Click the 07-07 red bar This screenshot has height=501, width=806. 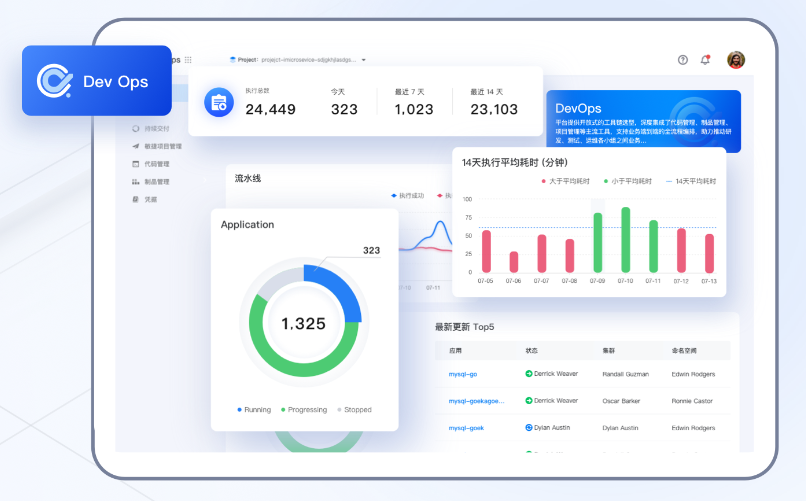pos(541,253)
